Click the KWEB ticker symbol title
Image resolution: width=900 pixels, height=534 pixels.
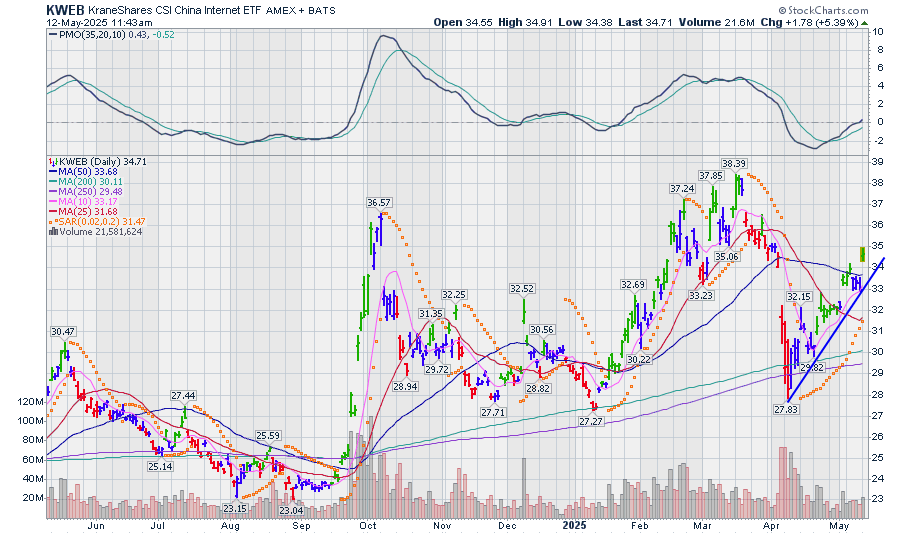pos(65,9)
